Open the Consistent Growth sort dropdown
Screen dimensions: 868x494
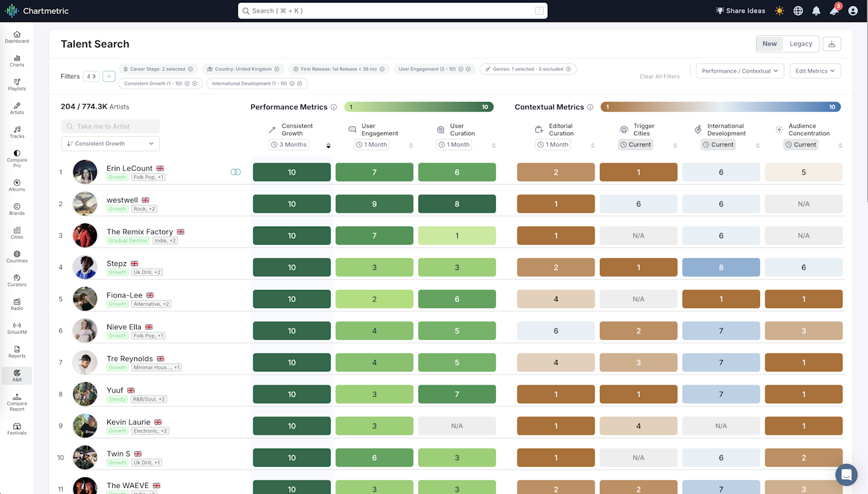pyautogui.click(x=109, y=143)
